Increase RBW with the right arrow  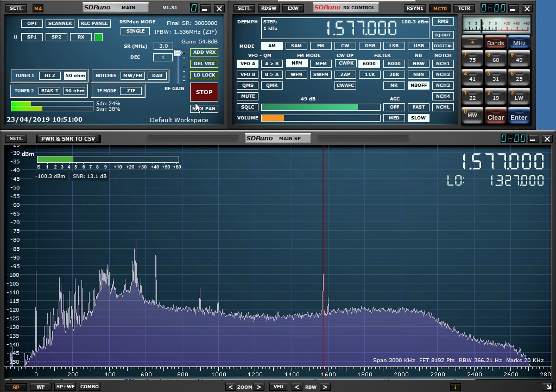coord(325,387)
